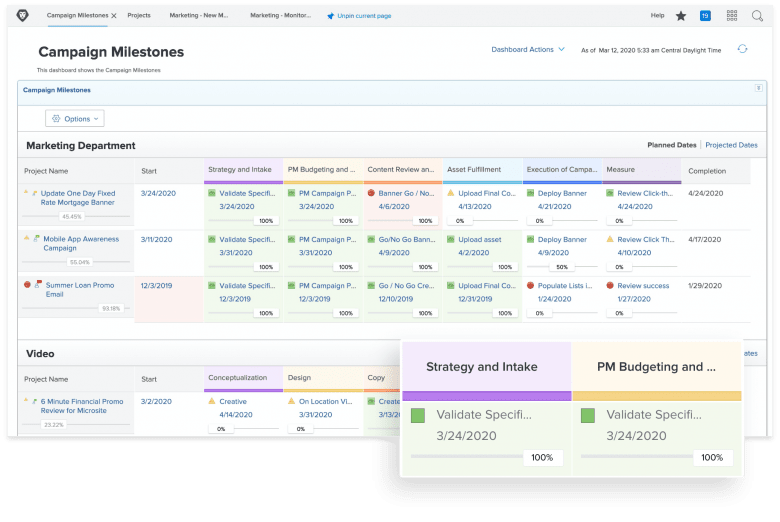780x522 pixels.
Task: Open Help in the top bar
Action: tap(657, 15)
